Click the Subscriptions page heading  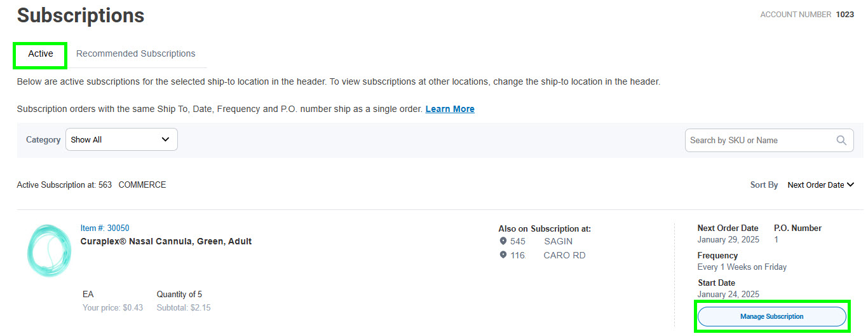pyautogui.click(x=81, y=15)
